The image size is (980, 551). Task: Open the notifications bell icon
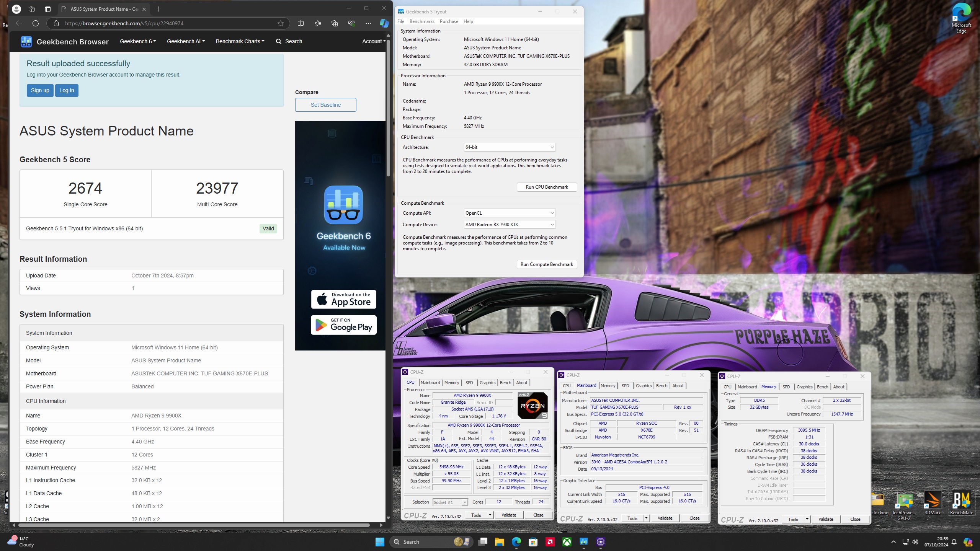point(954,542)
